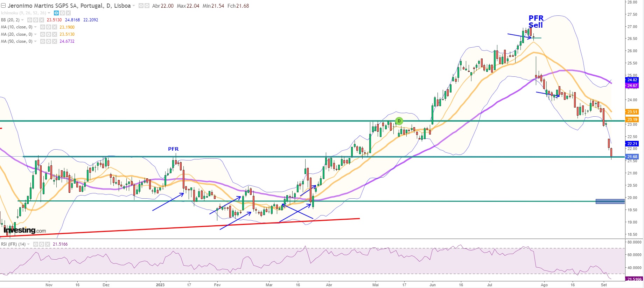644x288 pixels.
Task: Expand the MA (50, close, 0) dropdown arrow
Action: click(35, 41)
